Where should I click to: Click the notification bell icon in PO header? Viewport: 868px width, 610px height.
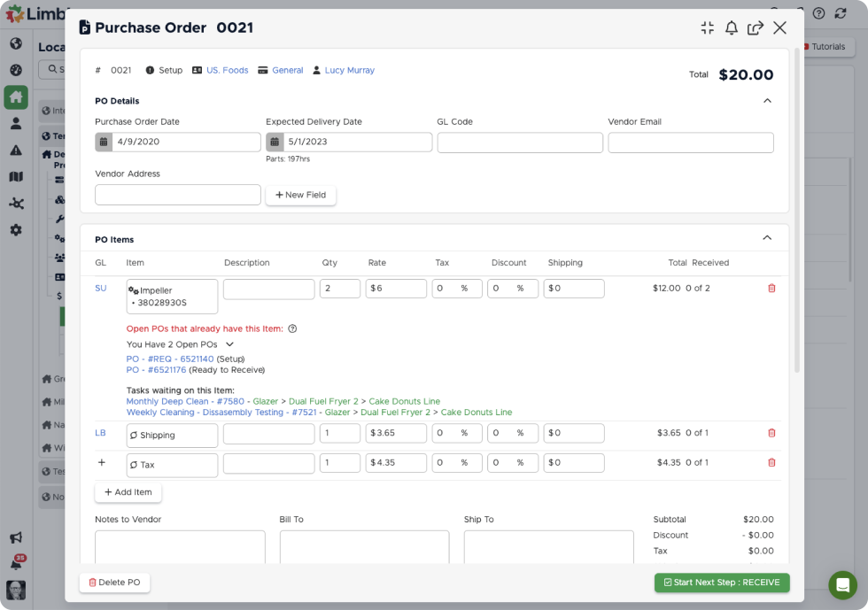click(x=732, y=27)
